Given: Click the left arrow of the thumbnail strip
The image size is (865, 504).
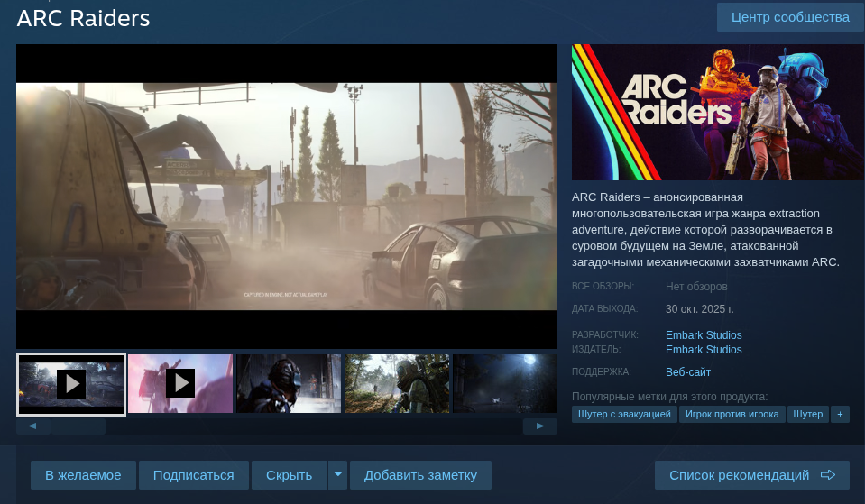Looking at the screenshot, I should (x=32, y=426).
